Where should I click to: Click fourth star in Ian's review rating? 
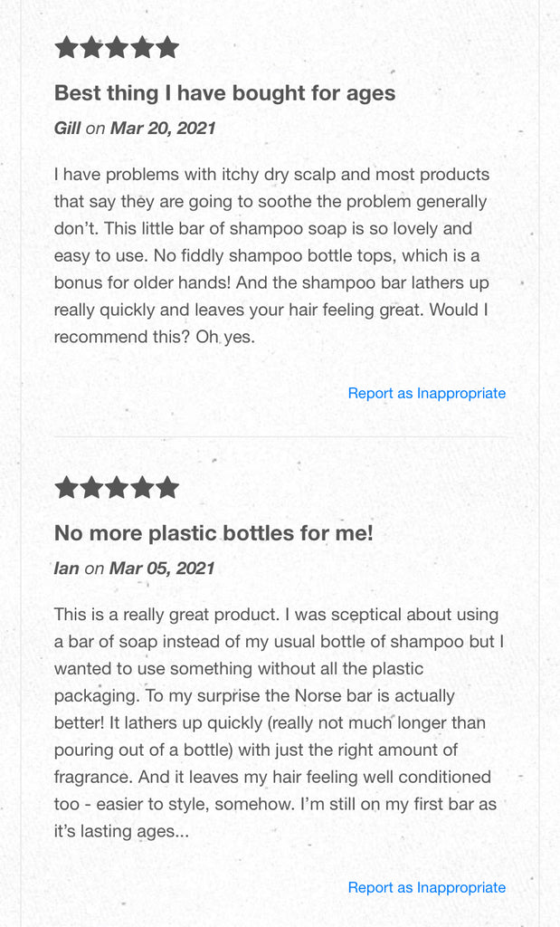tap(142, 488)
